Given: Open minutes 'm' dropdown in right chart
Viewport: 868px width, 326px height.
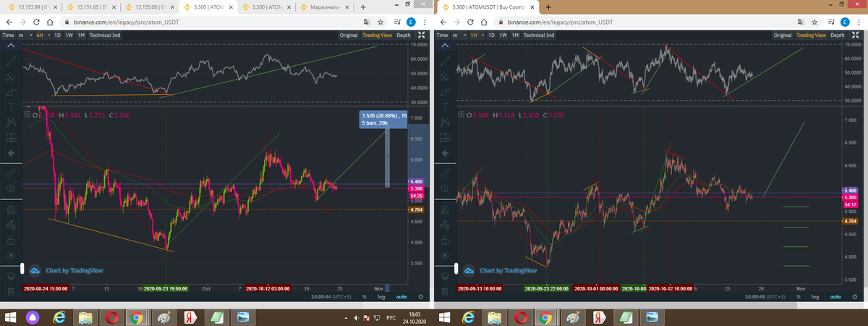Looking at the screenshot, I should [459, 35].
